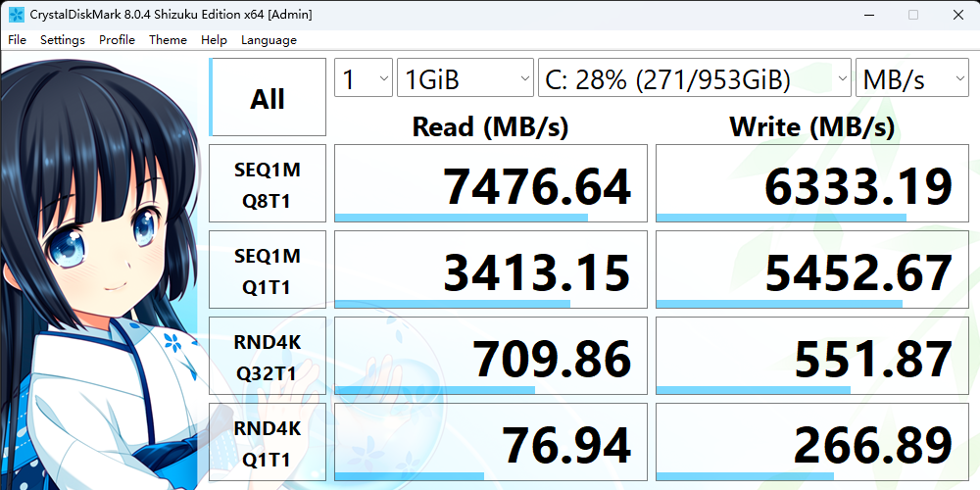Start the SEQ1M Q8T1 test
Viewport: 980px width, 490px height.
[x=268, y=183]
